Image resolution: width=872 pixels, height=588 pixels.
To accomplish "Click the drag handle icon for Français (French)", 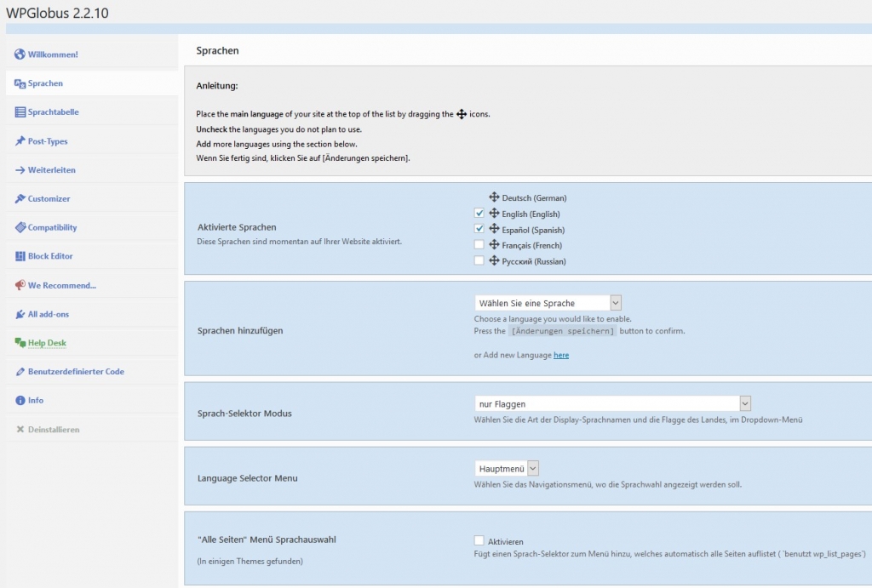I will click(x=494, y=244).
